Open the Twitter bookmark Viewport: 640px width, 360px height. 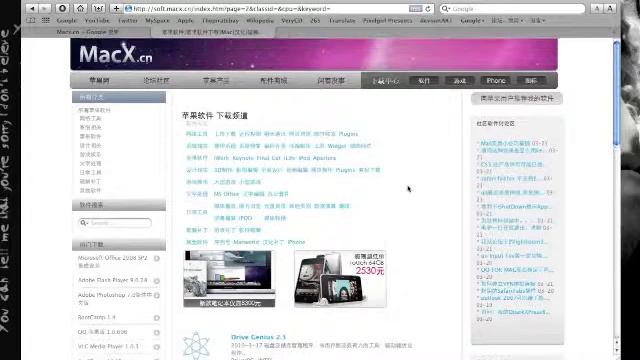tap(128, 20)
